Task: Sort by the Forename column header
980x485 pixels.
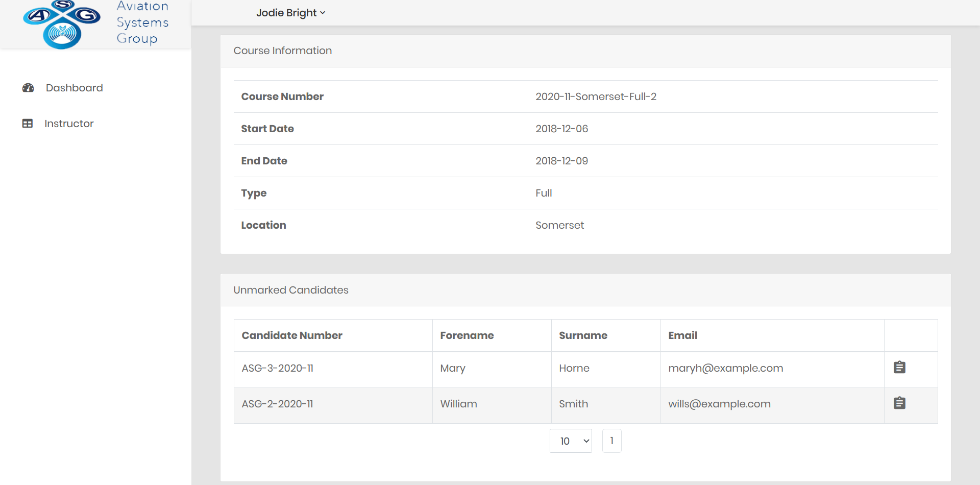Action: point(467,335)
